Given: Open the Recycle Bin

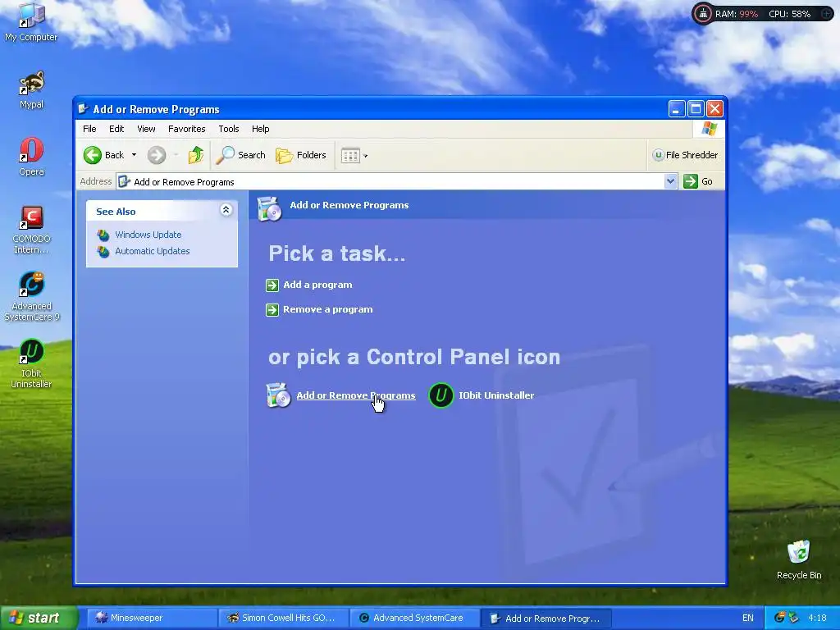Looking at the screenshot, I should [x=799, y=559].
